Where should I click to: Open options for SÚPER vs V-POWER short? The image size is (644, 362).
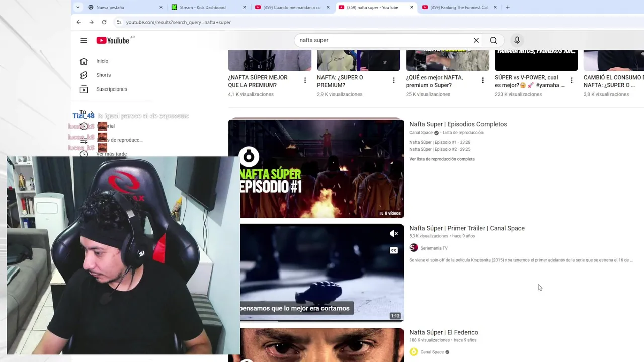click(x=571, y=80)
